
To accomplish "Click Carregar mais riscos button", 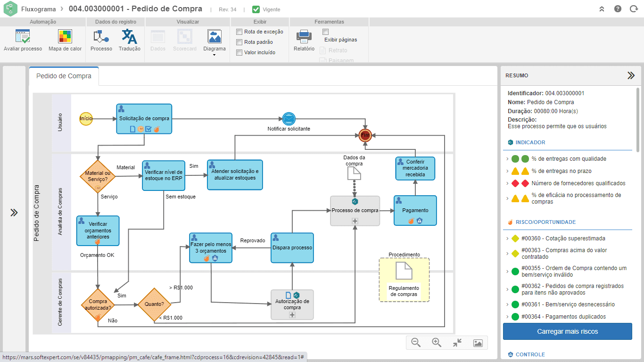I will pos(568,331).
